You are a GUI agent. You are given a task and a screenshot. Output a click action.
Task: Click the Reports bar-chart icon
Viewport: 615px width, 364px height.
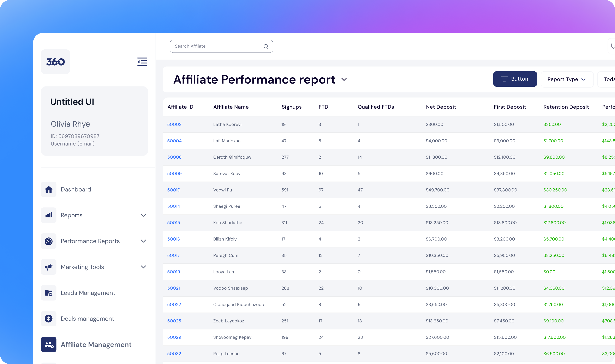49,215
